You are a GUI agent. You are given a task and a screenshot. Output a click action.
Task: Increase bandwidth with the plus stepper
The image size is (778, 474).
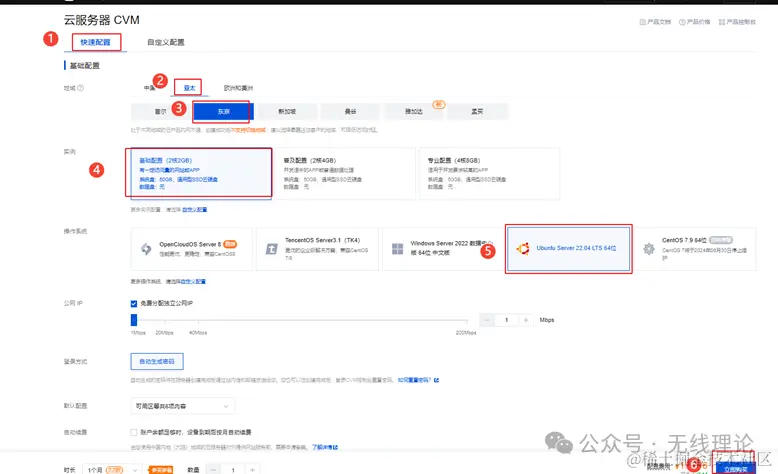point(525,320)
